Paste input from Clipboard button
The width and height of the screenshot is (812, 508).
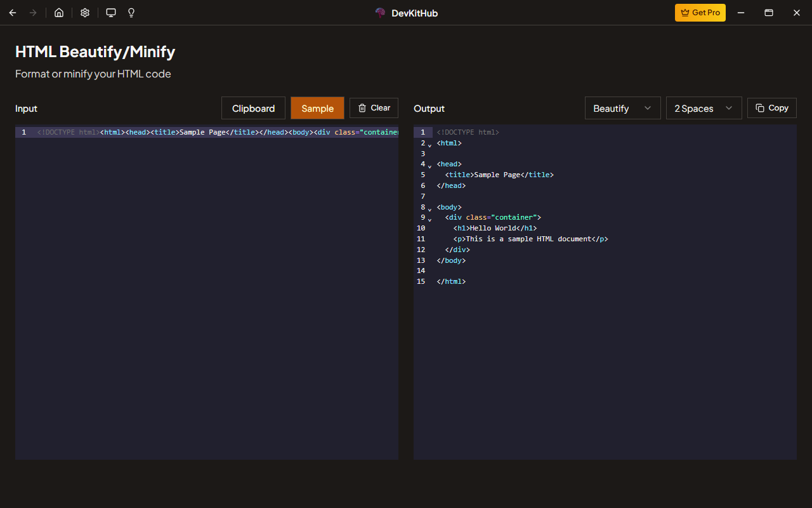pos(253,108)
